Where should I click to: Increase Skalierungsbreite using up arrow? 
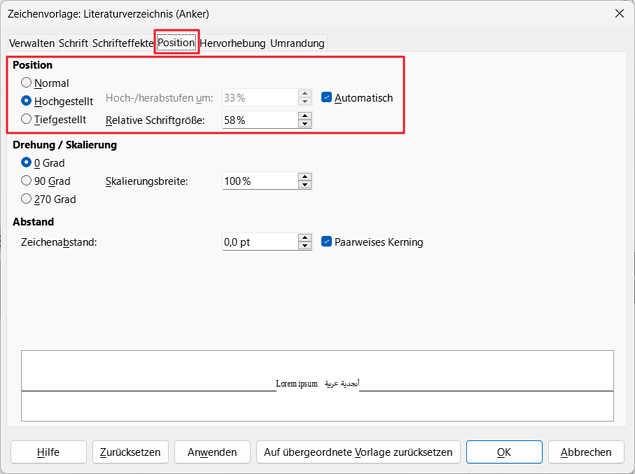click(305, 177)
